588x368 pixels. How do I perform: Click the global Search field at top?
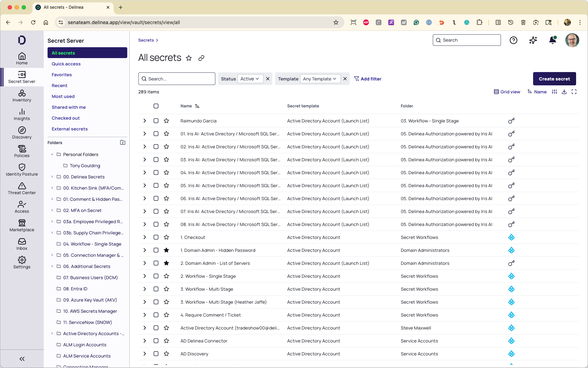pyautogui.click(x=467, y=40)
